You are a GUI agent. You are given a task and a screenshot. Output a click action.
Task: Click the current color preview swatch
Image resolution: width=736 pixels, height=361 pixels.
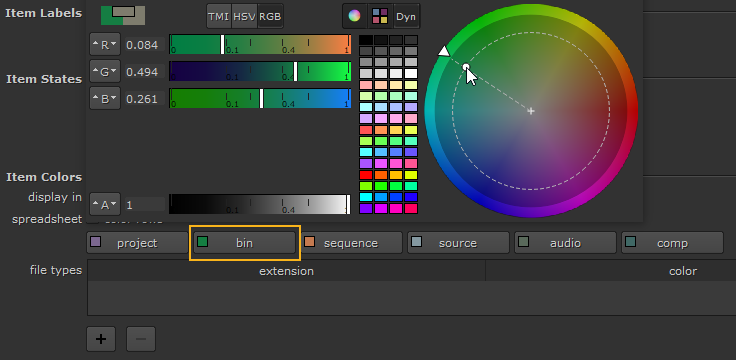tap(123, 15)
